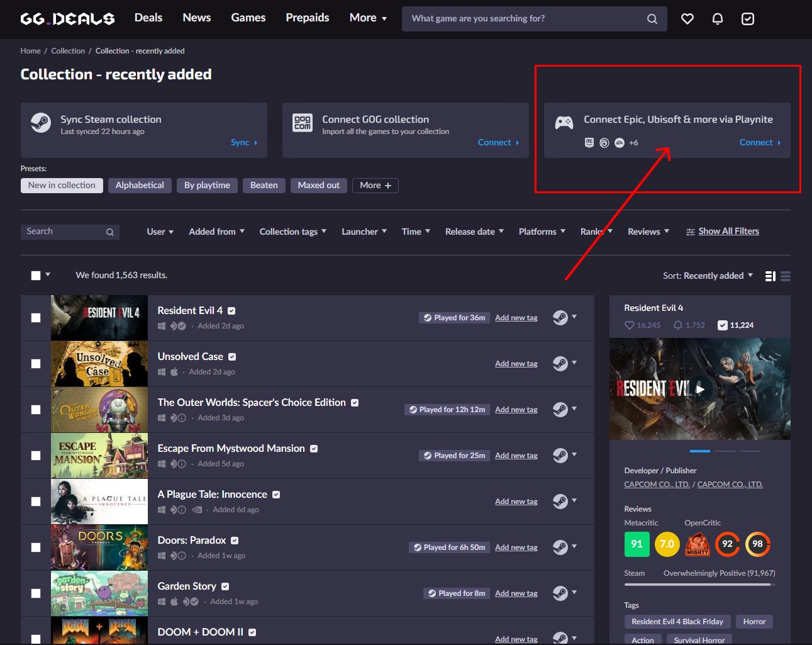The width and height of the screenshot is (812, 645).
Task: Click Steam launcher icon for Escape From Mystwood Mansion
Action: tap(560, 456)
